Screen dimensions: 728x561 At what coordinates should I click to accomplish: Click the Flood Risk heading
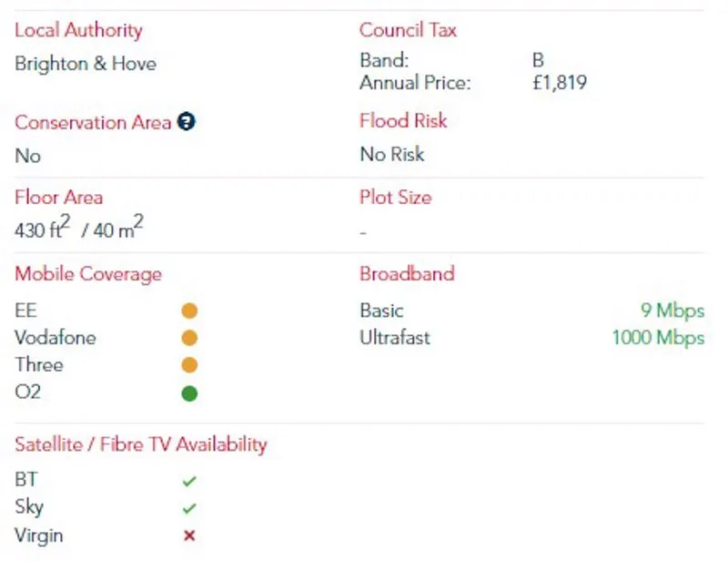(403, 120)
